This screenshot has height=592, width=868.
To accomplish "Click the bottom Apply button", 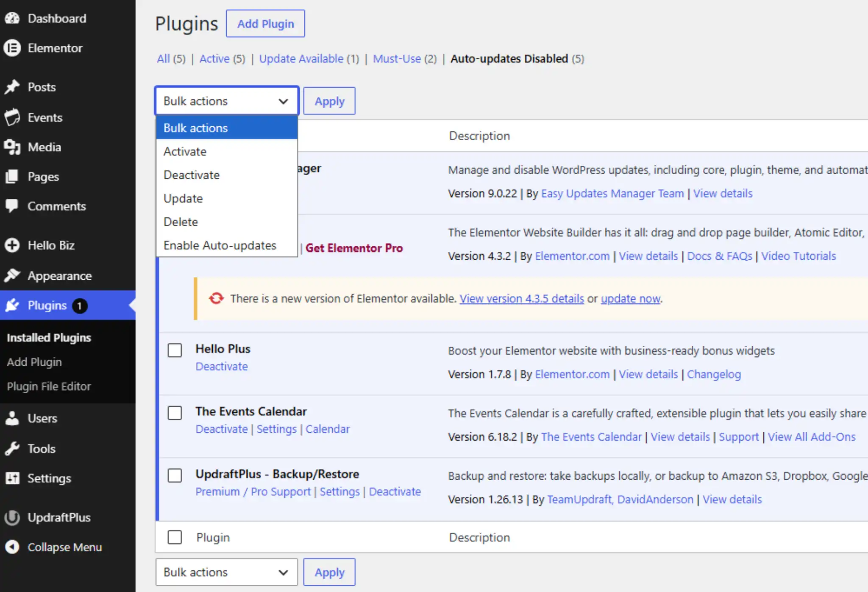I will [x=329, y=572].
